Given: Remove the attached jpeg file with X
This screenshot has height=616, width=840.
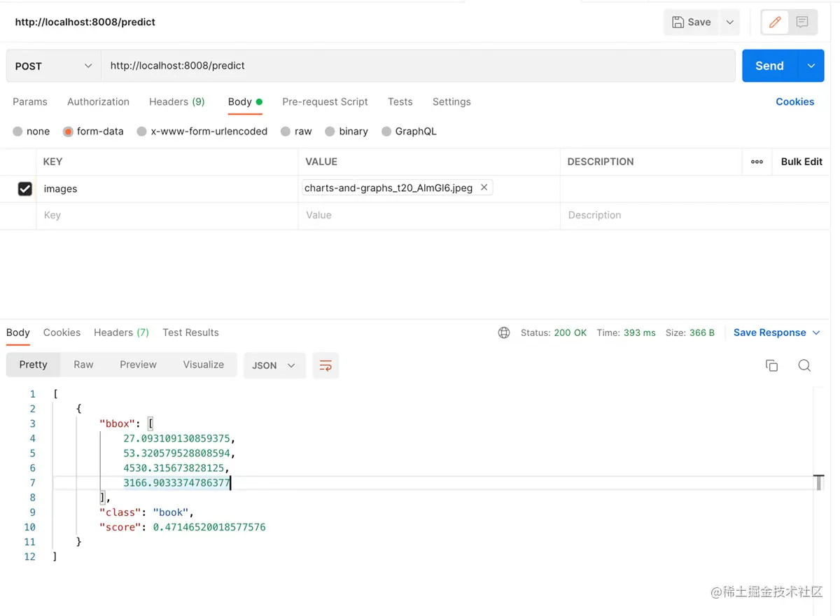Looking at the screenshot, I should coord(484,188).
